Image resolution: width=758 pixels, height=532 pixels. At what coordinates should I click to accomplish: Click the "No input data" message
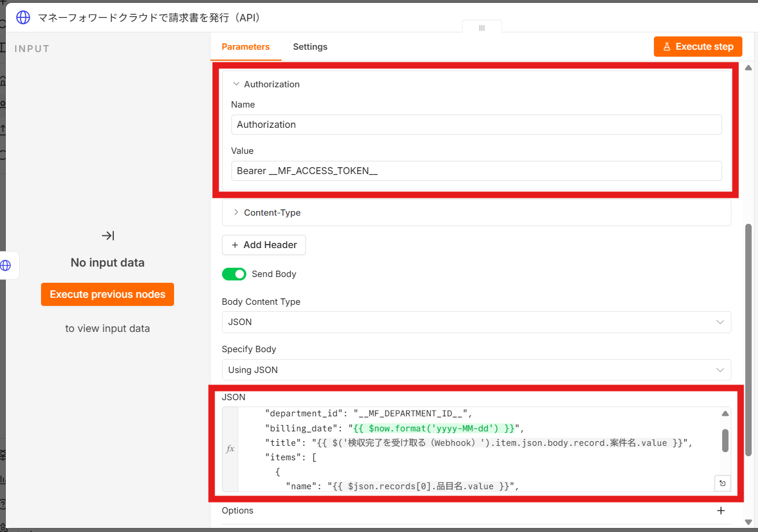pyautogui.click(x=108, y=263)
